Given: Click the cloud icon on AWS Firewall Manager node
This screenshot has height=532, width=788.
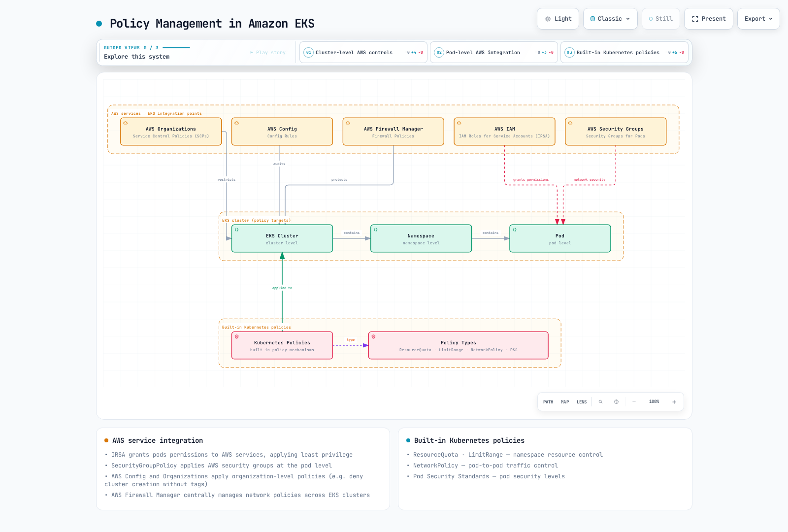Looking at the screenshot, I should click(x=348, y=123).
